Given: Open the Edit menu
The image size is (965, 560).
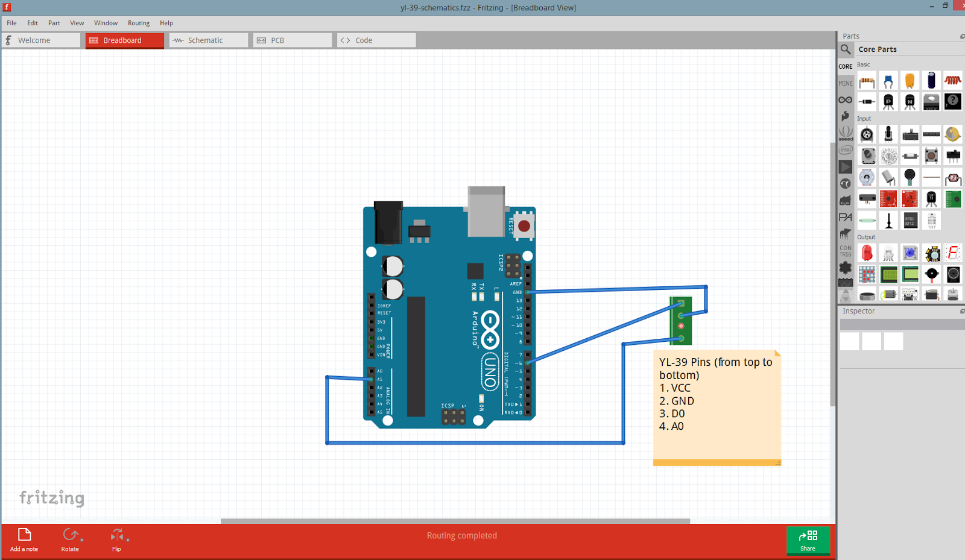Looking at the screenshot, I should 33,23.
